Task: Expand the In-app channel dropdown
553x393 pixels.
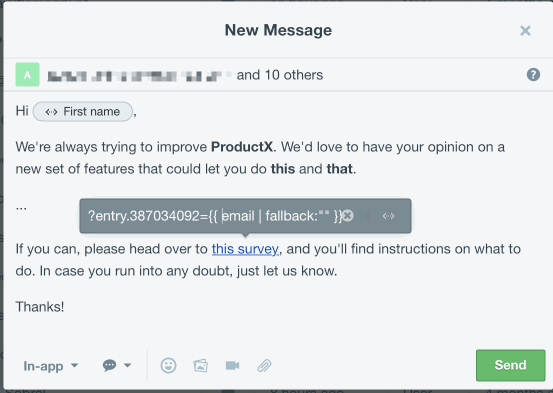Action: click(51, 366)
